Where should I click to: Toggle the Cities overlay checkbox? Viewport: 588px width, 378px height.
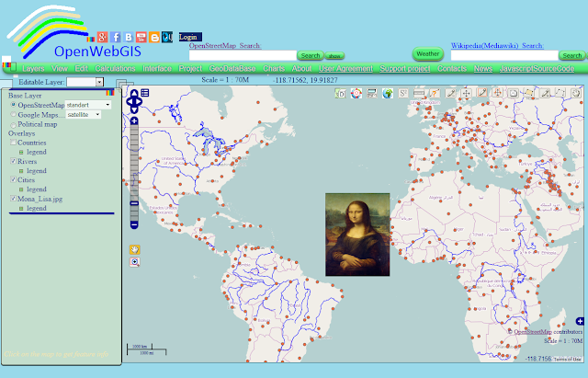13,180
